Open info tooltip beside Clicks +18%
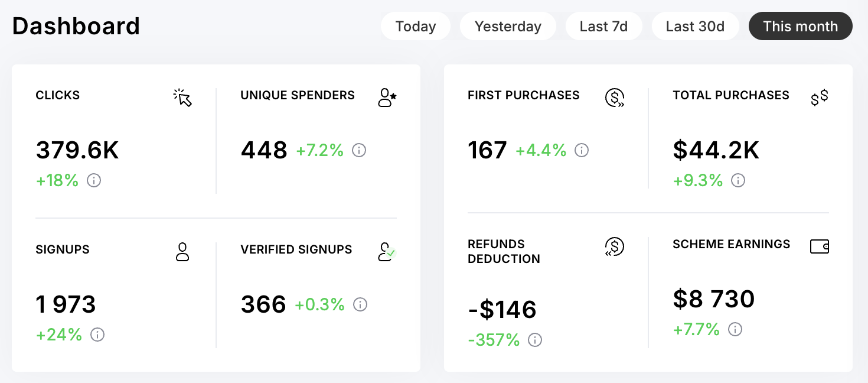 click(x=94, y=180)
